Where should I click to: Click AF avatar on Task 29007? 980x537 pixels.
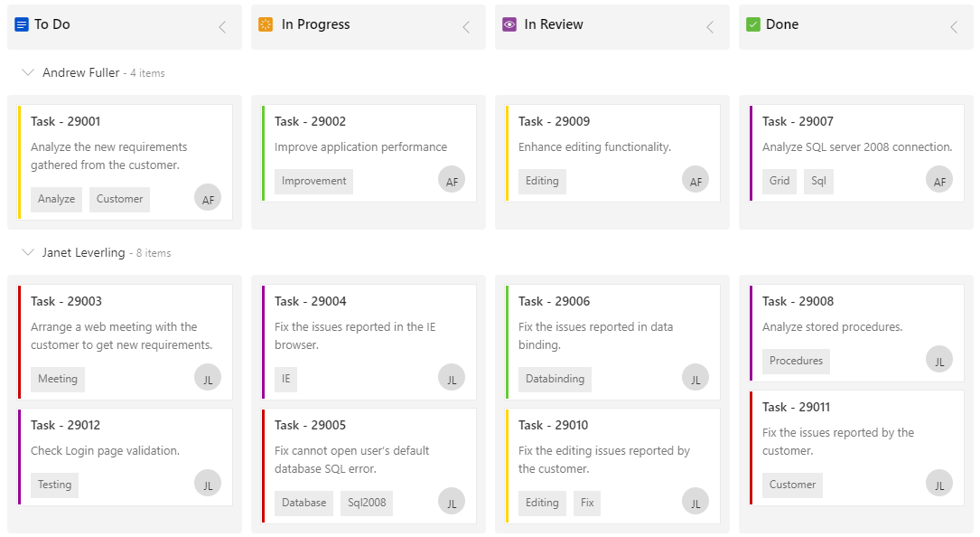[x=939, y=181]
